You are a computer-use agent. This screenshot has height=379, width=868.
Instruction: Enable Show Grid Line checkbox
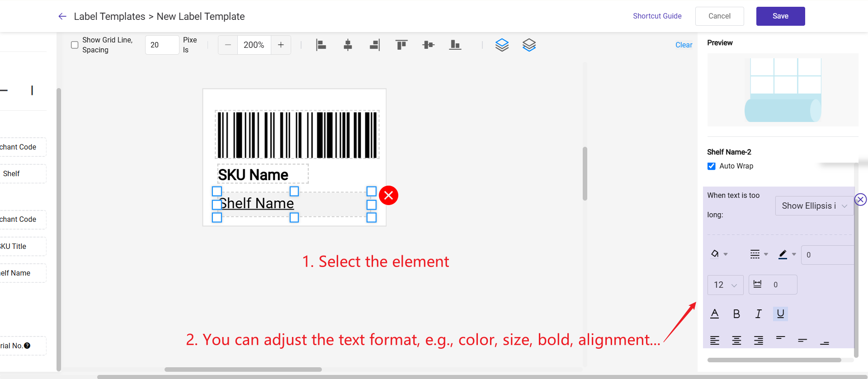click(75, 45)
